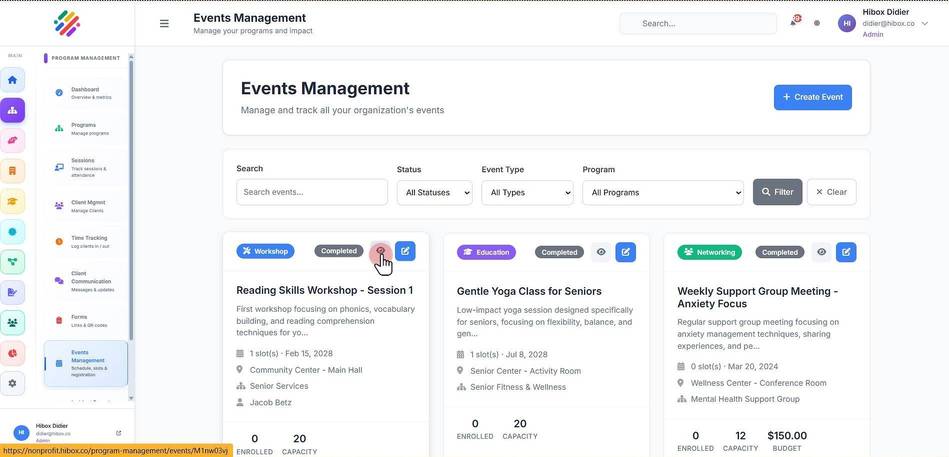
Task: Open the All Programs dropdown
Action: (663, 192)
